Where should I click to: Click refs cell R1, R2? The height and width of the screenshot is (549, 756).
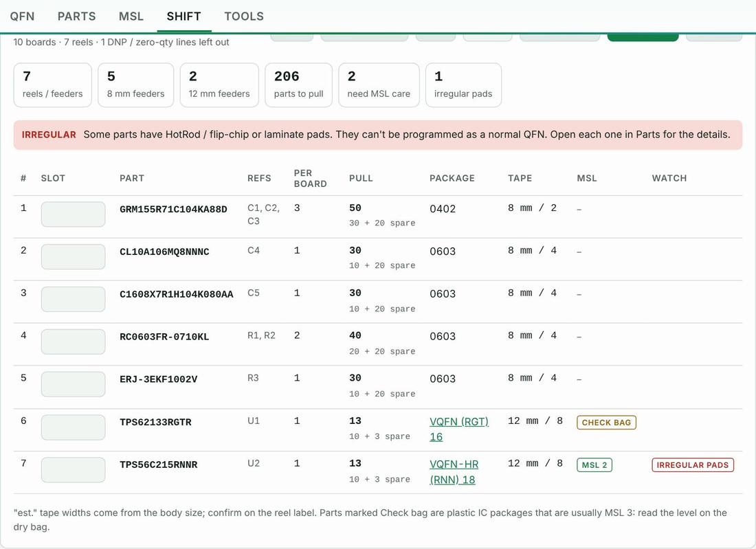click(261, 335)
